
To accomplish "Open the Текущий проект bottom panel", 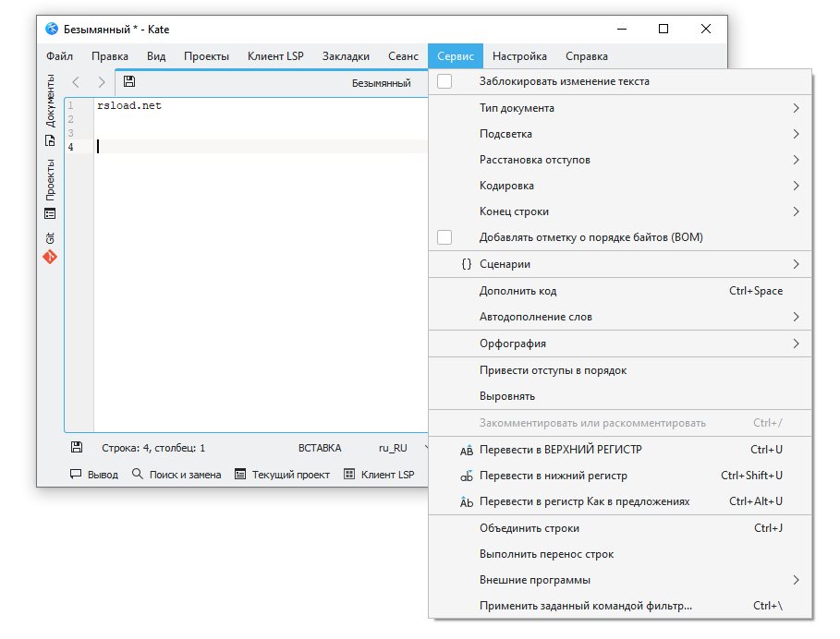I will pyautogui.click(x=283, y=474).
